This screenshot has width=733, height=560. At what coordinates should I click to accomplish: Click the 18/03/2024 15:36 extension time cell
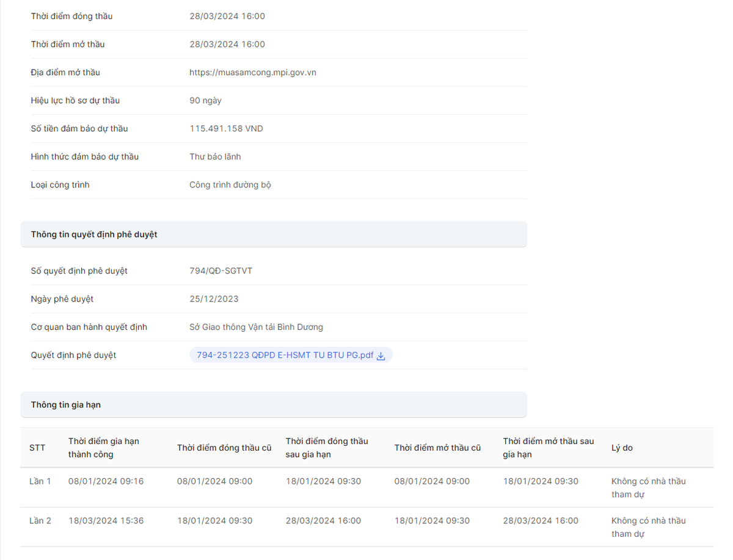(x=106, y=521)
